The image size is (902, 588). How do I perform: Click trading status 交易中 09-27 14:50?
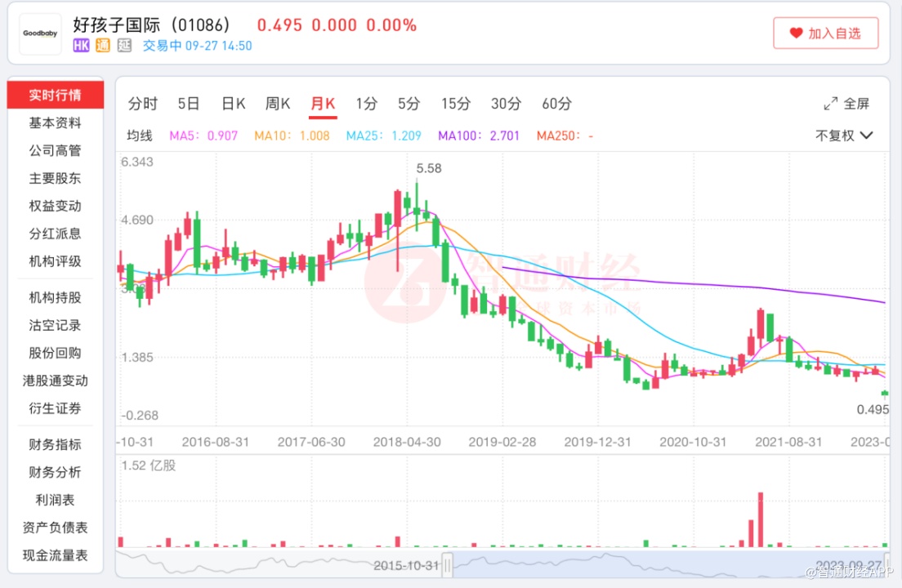198,46
